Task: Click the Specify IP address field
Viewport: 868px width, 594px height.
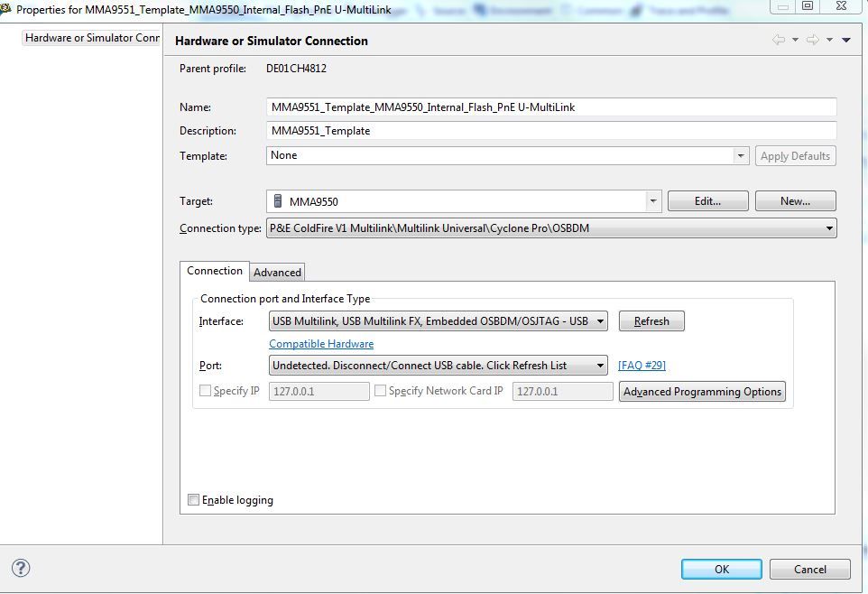Action: [x=319, y=391]
